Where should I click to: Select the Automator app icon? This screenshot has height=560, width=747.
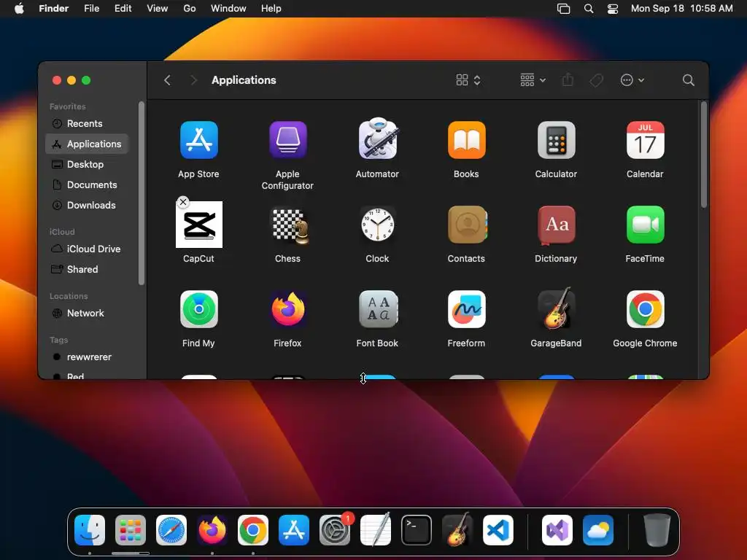377,139
